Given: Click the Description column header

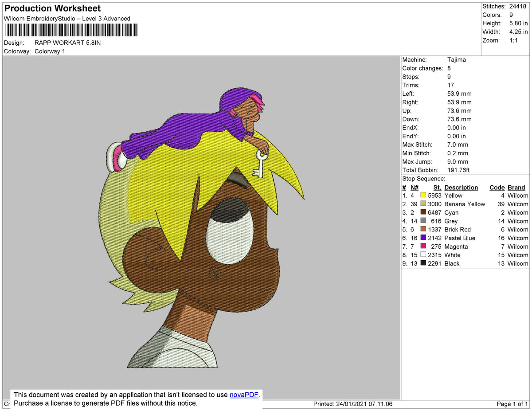Looking at the screenshot, I should (461, 188).
